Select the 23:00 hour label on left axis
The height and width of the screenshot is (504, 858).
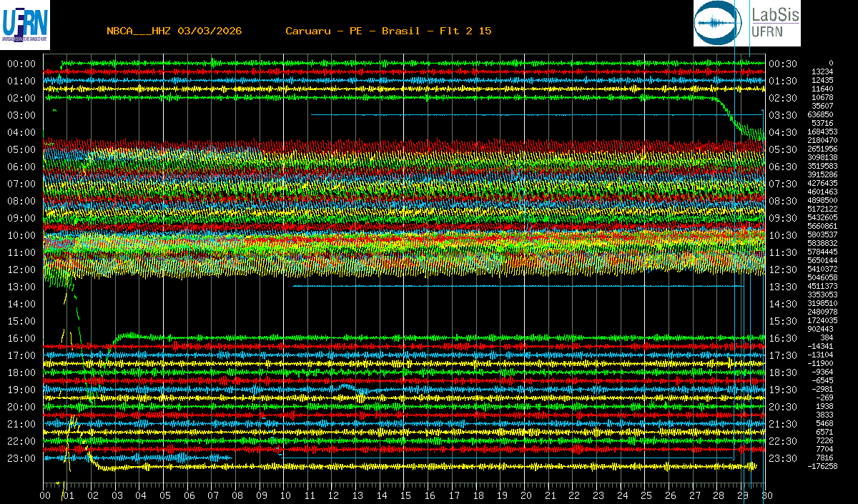[21, 458]
